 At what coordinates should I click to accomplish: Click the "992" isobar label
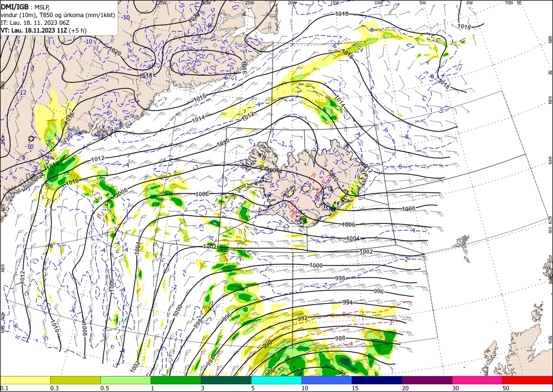[303, 318]
